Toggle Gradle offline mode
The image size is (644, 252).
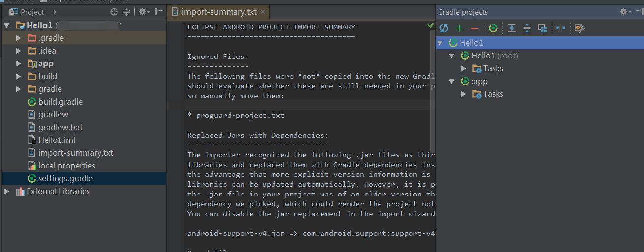pyautogui.click(x=561, y=28)
